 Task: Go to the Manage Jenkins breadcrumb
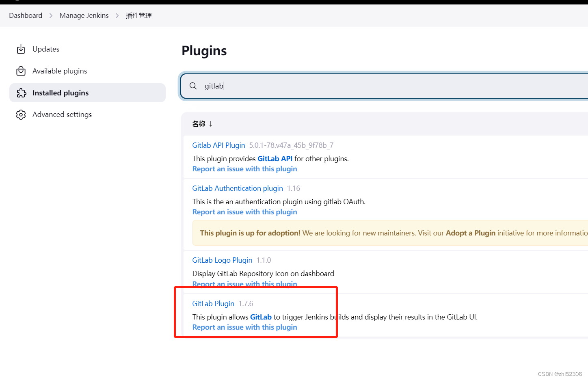pos(84,15)
